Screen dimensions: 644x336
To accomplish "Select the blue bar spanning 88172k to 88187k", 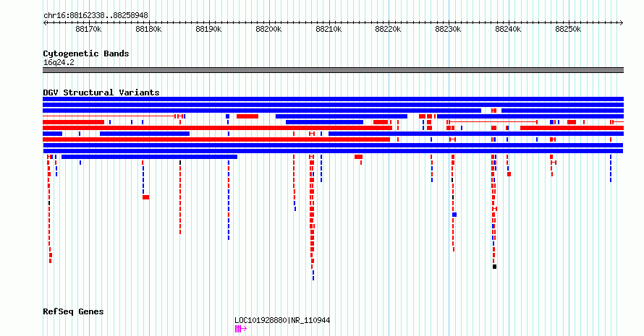I will 145,134.
